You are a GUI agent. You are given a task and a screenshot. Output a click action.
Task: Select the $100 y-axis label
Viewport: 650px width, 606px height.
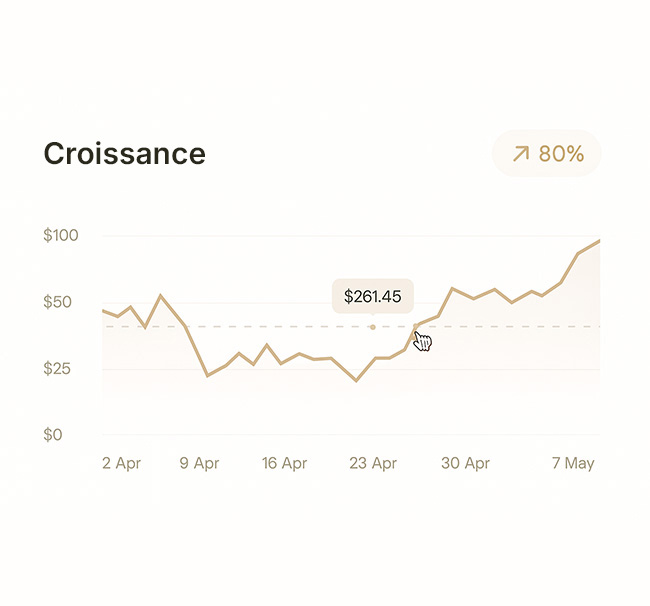[x=61, y=236]
